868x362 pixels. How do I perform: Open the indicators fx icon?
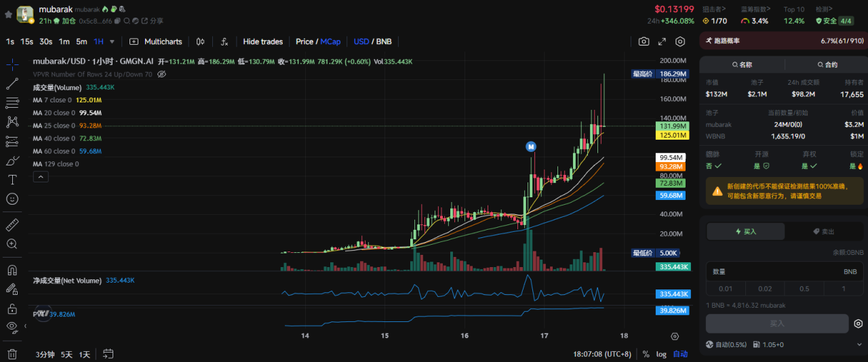click(224, 41)
